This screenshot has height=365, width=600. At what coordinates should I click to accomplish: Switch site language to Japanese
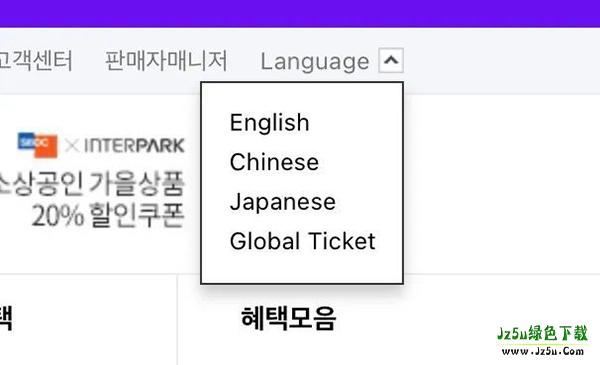(282, 202)
